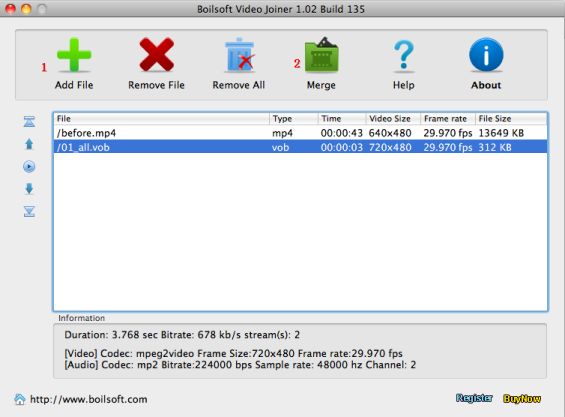Image resolution: width=565 pixels, height=417 pixels.
Task: Open the About info icon
Action: (486, 55)
